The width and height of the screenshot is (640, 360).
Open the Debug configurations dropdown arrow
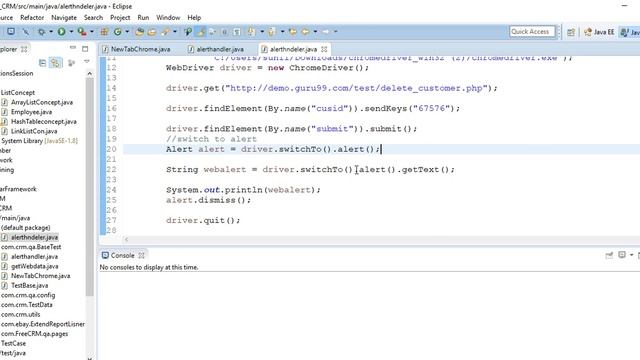point(51,31)
